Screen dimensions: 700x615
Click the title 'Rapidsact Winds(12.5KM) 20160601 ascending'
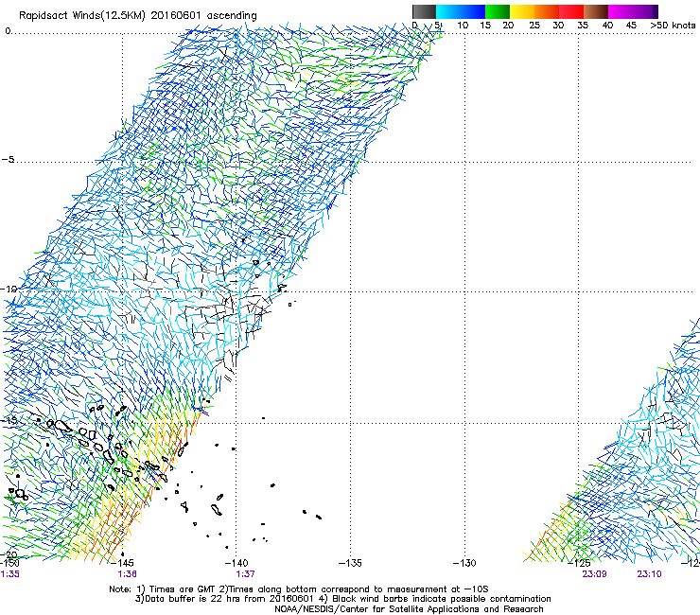click(138, 16)
